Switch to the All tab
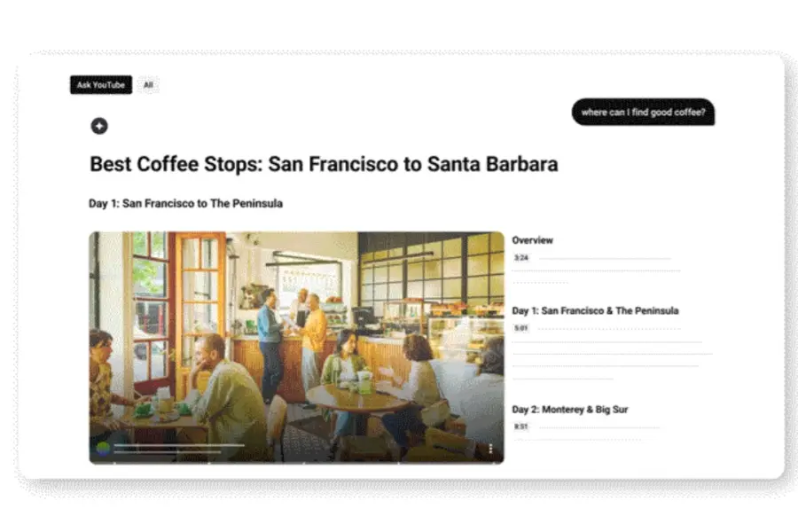Image resolution: width=798 pixels, height=532 pixels. tap(148, 85)
